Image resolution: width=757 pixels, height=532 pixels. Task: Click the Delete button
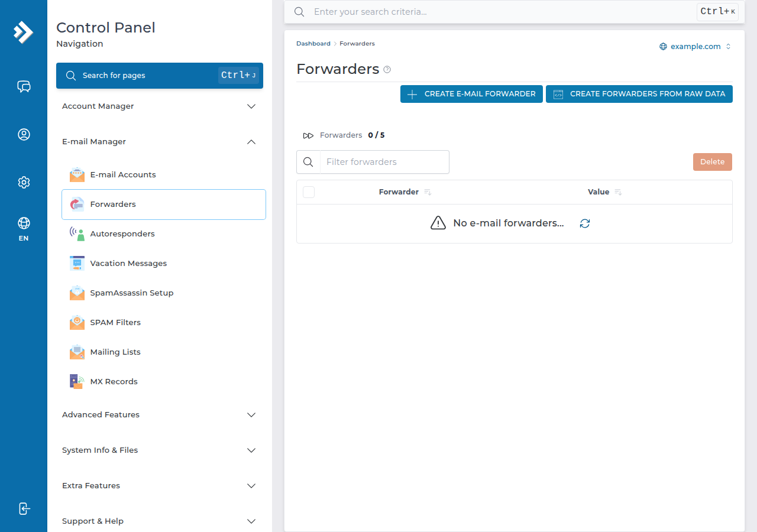[713, 162]
